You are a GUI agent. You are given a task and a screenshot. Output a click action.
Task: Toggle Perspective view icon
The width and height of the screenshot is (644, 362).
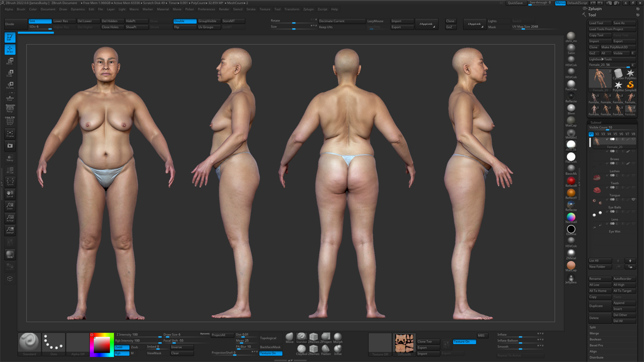click(9, 109)
